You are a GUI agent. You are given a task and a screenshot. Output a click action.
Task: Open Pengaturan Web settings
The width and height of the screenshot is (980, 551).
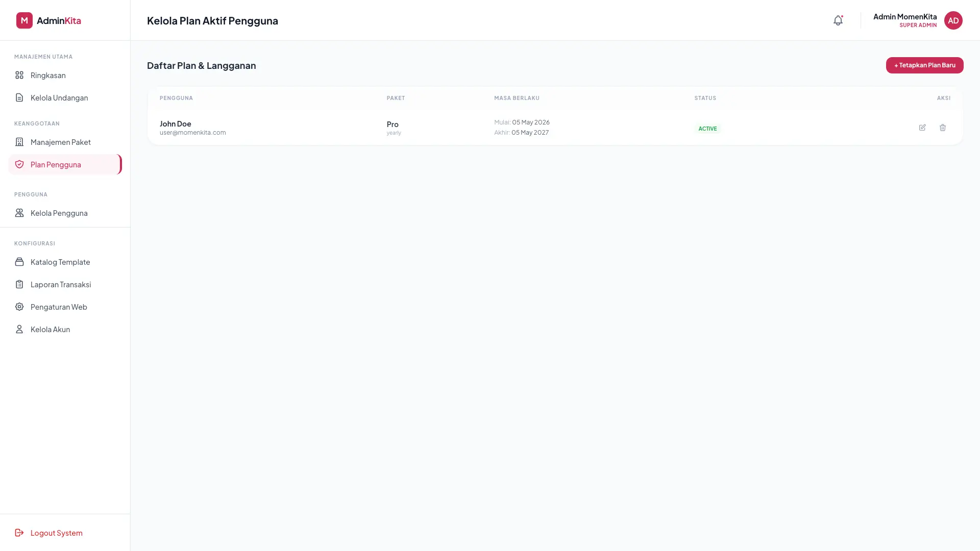[x=65, y=307]
